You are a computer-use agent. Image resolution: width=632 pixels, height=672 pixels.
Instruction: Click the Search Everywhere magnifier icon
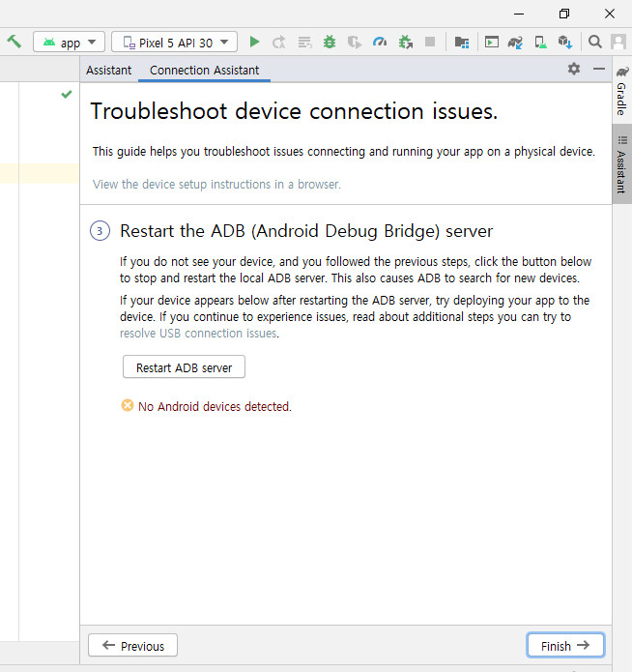pos(594,42)
